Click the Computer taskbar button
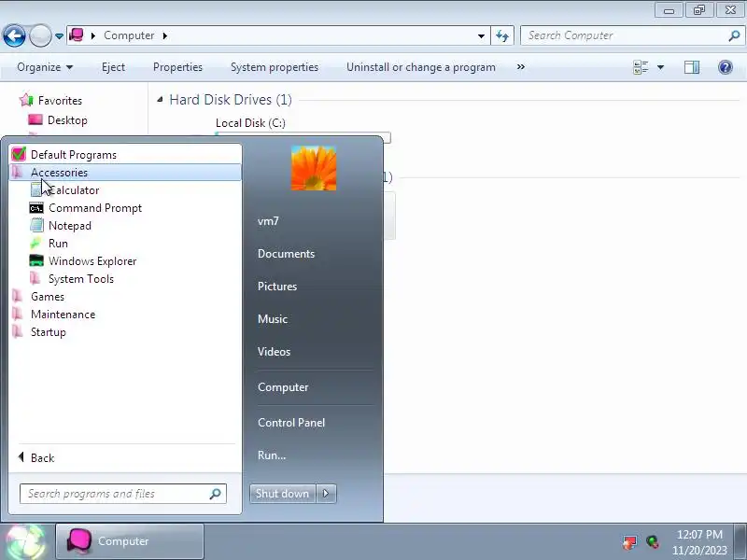The image size is (747, 560). [x=130, y=541]
